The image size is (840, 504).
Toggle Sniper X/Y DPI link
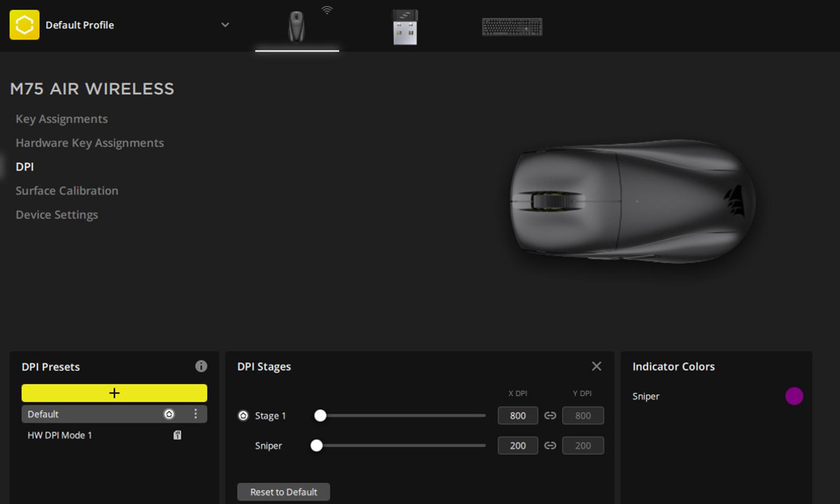tap(550, 446)
